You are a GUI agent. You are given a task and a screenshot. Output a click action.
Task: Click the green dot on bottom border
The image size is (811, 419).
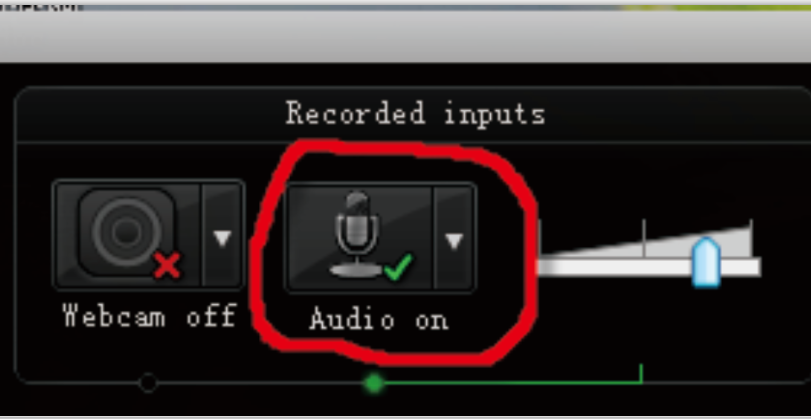(x=374, y=383)
